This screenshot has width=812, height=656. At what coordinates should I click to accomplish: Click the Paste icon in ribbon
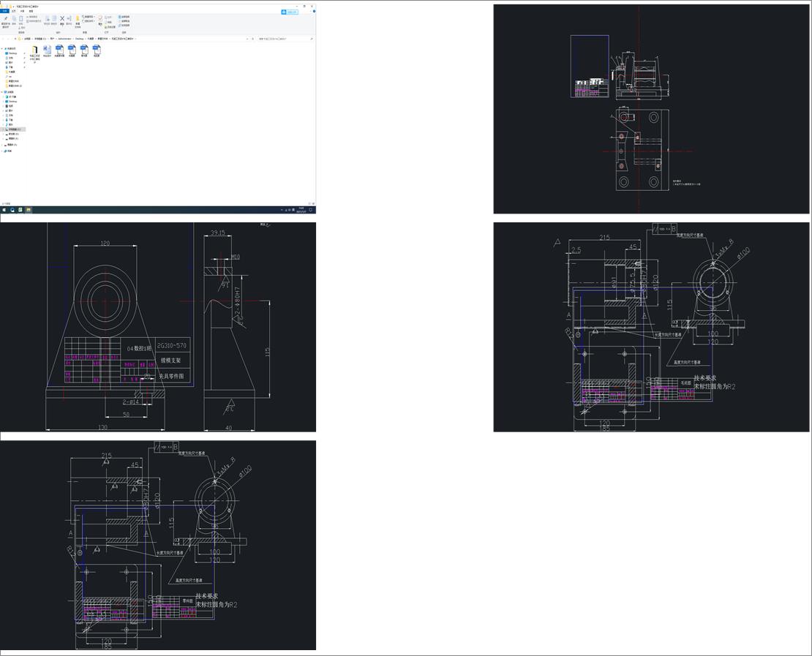click(21, 20)
